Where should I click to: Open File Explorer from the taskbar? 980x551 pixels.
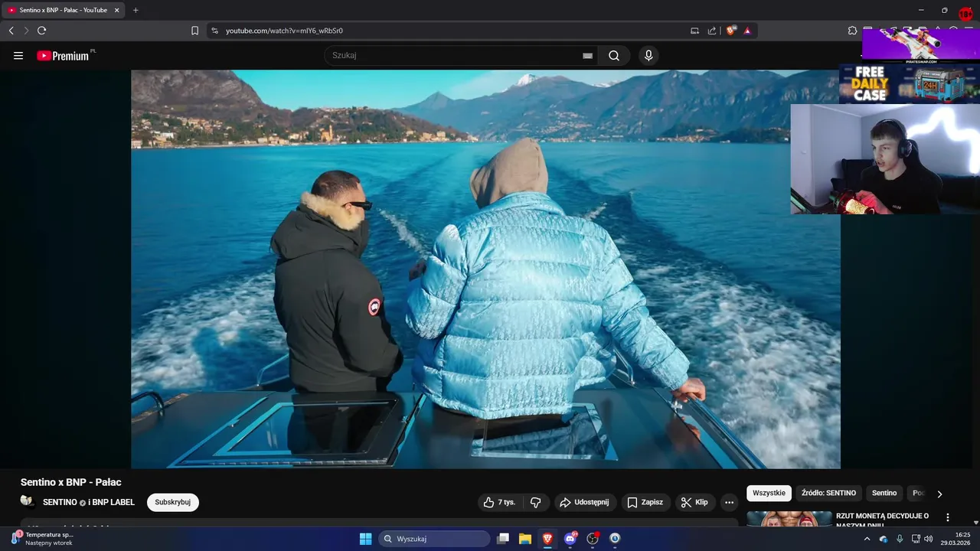click(x=525, y=539)
